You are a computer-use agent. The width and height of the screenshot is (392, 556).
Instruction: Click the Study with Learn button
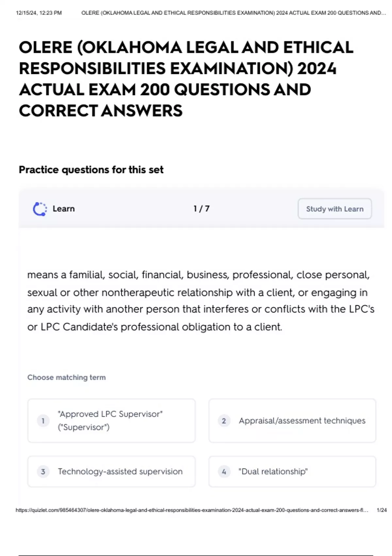pyautogui.click(x=335, y=209)
